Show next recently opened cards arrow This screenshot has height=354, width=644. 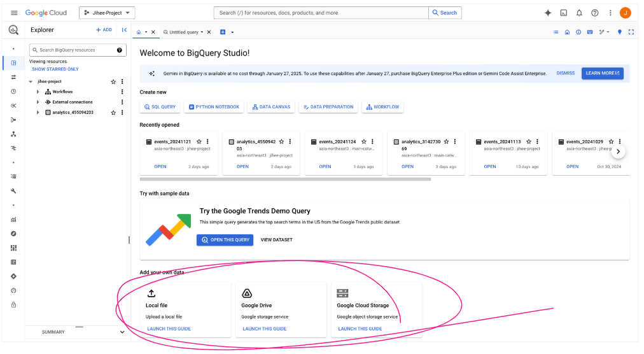618,152
